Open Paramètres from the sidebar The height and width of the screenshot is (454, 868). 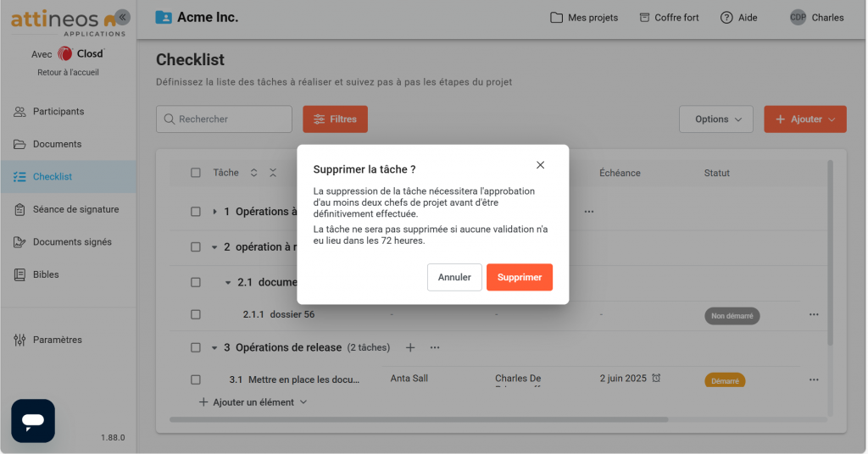(57, 340)
